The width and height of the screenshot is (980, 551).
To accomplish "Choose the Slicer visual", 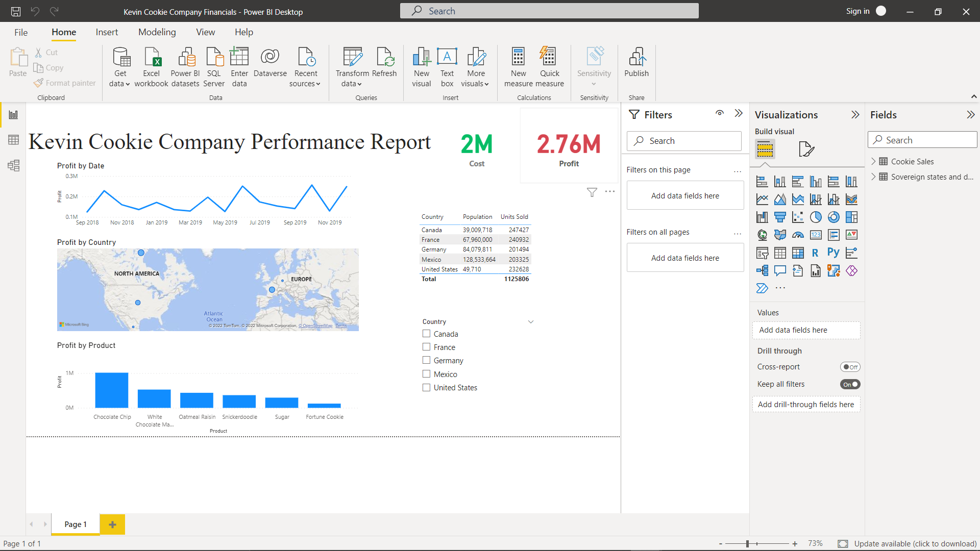I will 762,253.
